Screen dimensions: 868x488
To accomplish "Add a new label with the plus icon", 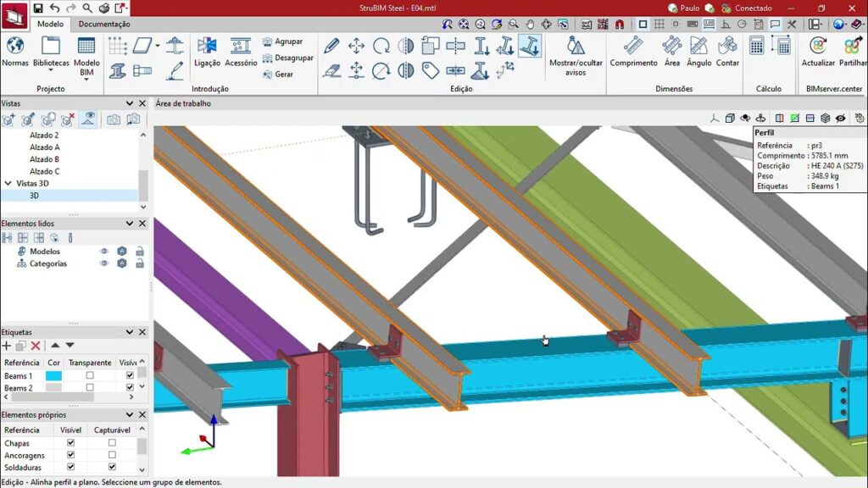I will coord(7,346).
